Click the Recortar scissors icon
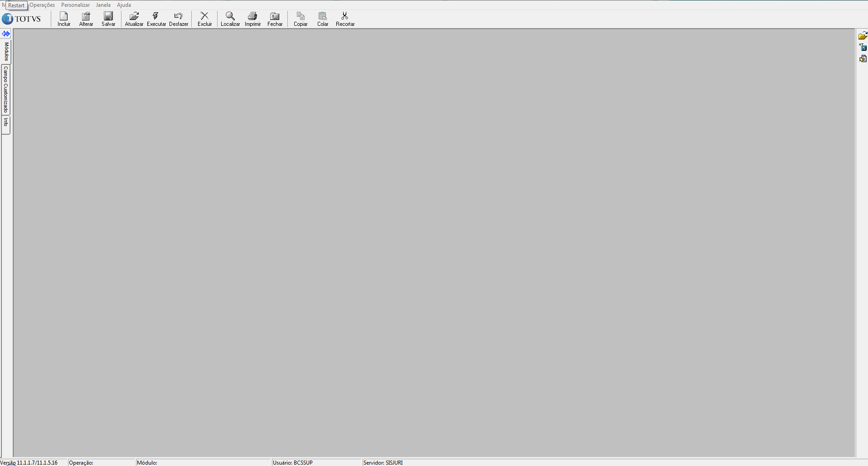This screenshot has width=868, height=466. tap(345, 19)
